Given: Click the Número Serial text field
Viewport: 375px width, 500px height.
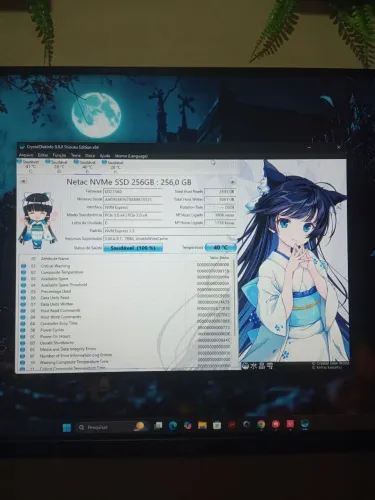Looking at the screenshot, I should click(x=133, y=199).
